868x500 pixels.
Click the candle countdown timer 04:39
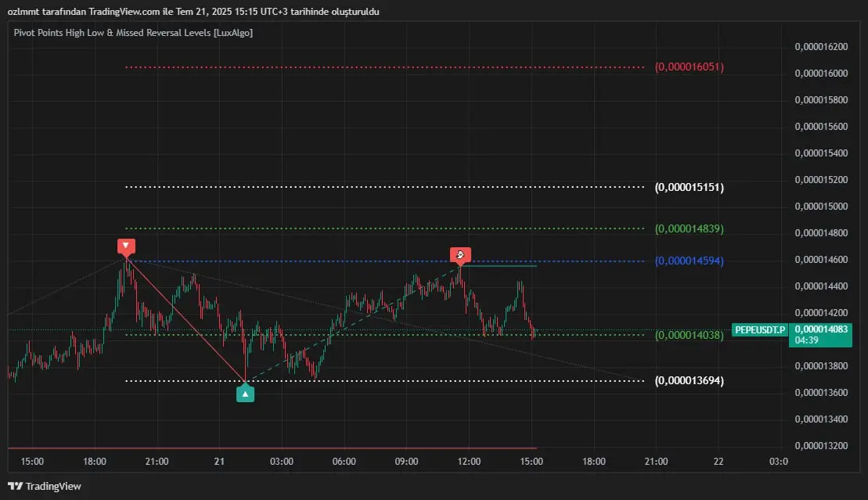pos(806,340)
